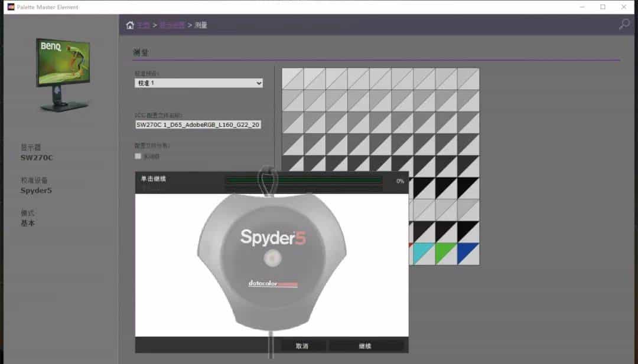Image resolution: width=638 pixels, height=364 pixels.
Task: Click the Palette Master Element title bar icon
Action: (x=11, y=6)
